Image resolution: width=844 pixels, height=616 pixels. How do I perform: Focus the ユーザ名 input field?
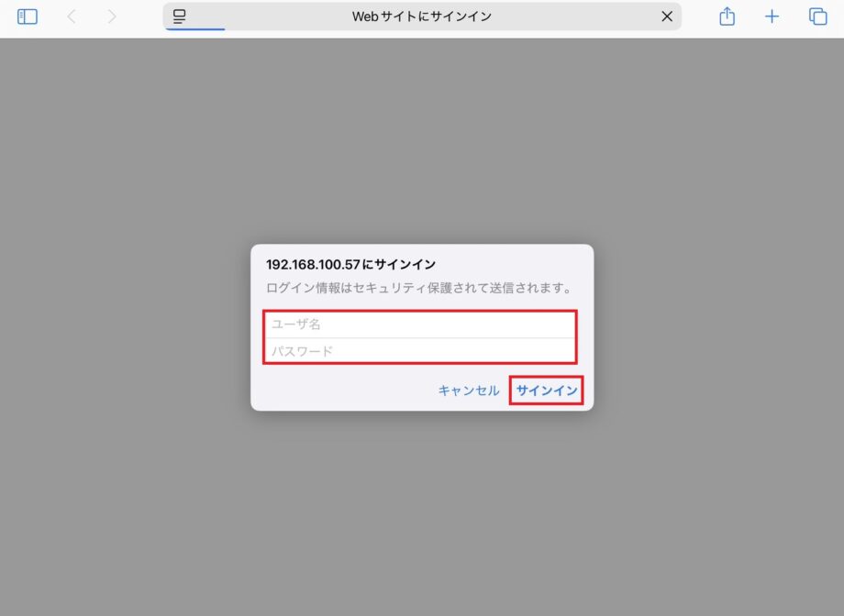point(420,324)
